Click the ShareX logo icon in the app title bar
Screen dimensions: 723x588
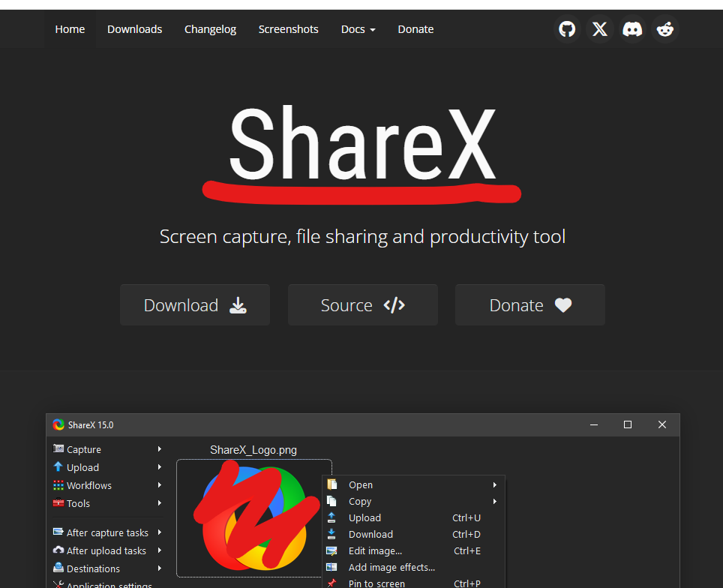click(58, 424)
